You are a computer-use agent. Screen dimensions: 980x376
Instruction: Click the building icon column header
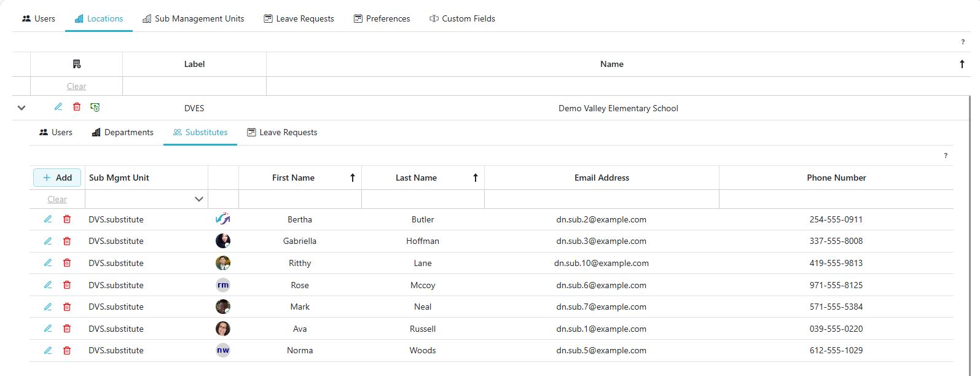(x=77, y=64)
